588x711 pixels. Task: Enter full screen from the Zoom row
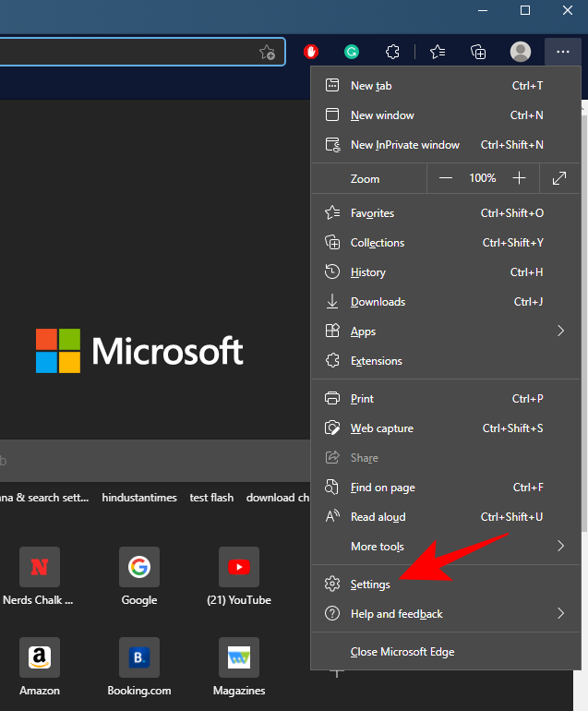tap(559, 178)
